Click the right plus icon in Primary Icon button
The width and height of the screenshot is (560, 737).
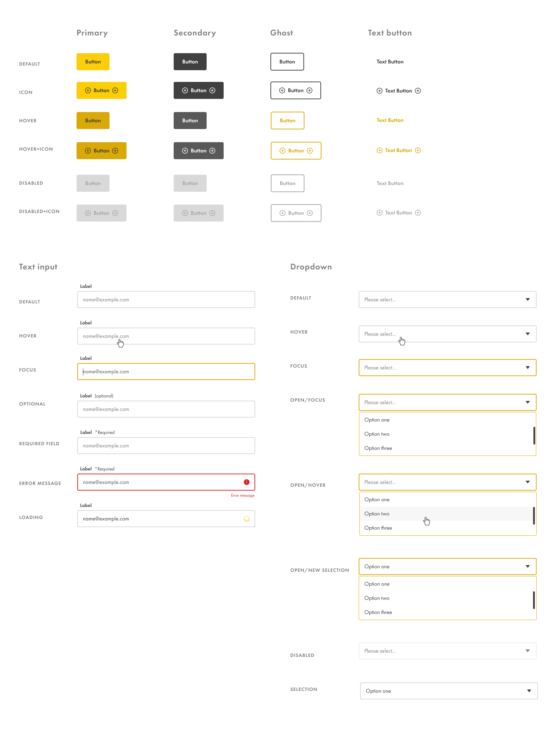pos(115,90)
